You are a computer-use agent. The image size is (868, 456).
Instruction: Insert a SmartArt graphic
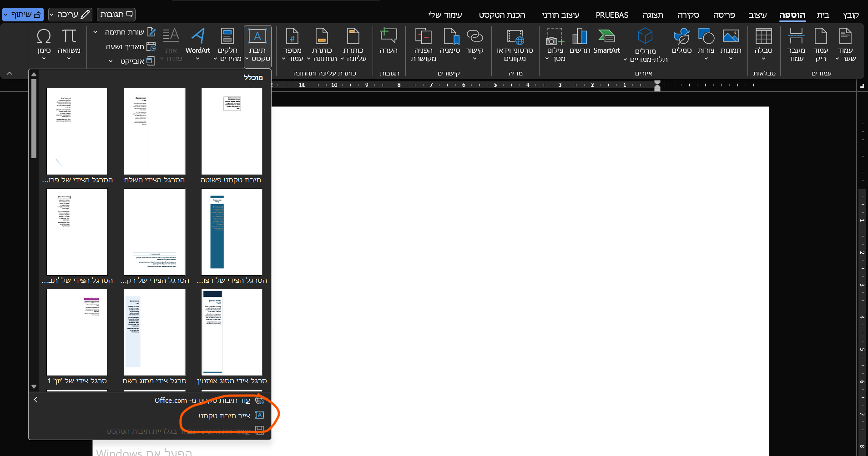click(x=606, y=41)
